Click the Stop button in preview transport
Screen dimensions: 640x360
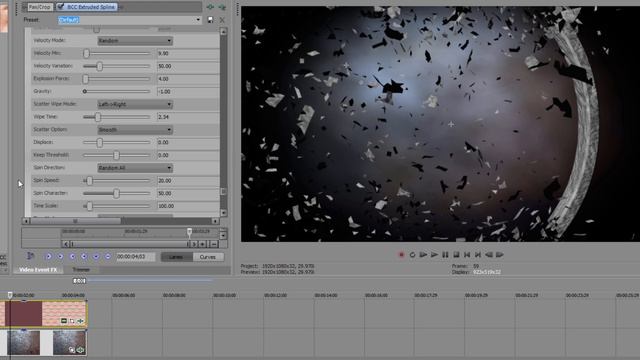point(456,255)
